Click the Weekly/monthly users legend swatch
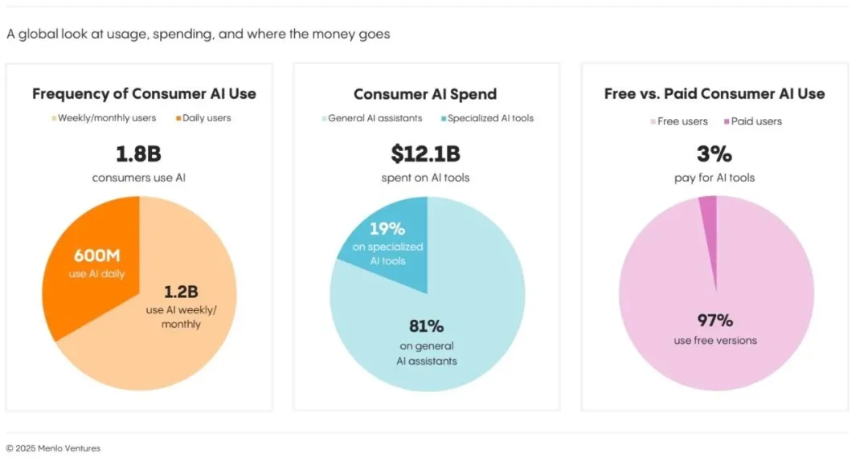This screenshot has width=868, height=458. pyautogui.click(x=55, y=118)
